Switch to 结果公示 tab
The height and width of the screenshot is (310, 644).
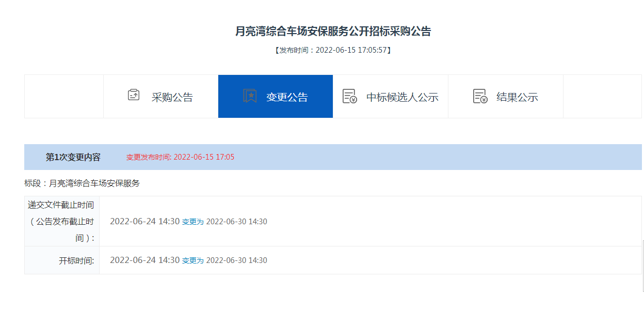[x=506, y=96]
